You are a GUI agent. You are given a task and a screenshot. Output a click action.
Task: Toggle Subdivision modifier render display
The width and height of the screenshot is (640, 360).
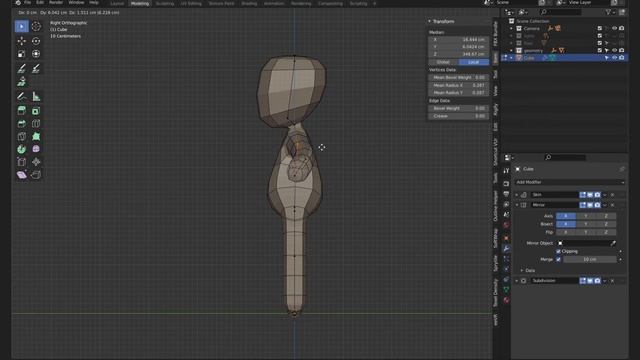597,281
